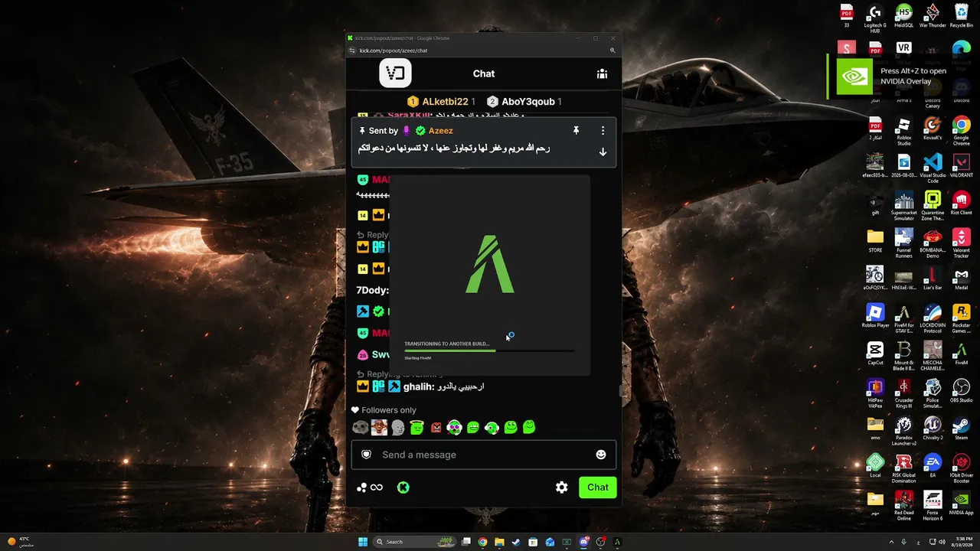
Task: Open Visual Studio Code desktop shortcut
Action: click(x=933, y=168)
